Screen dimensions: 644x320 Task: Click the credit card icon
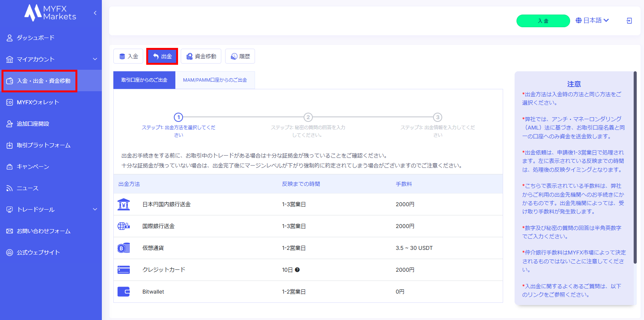pos(124,270)
